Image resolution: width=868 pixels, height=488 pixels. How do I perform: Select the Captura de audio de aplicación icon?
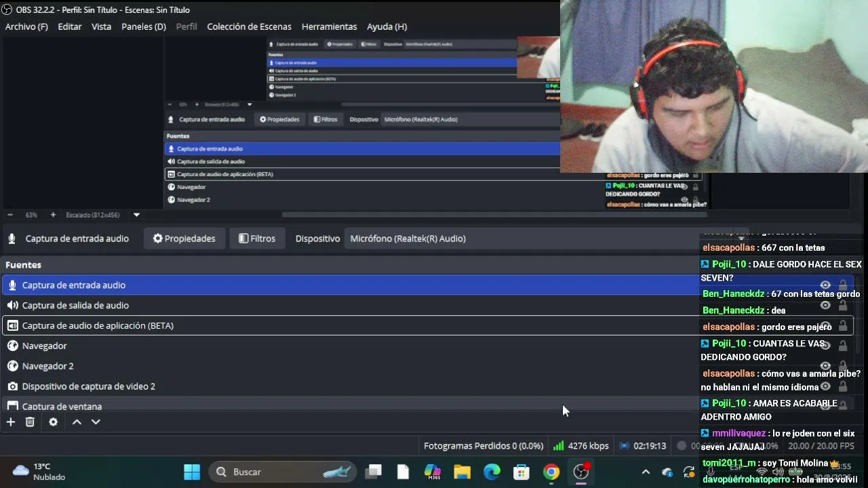click(x=12, y=326)
